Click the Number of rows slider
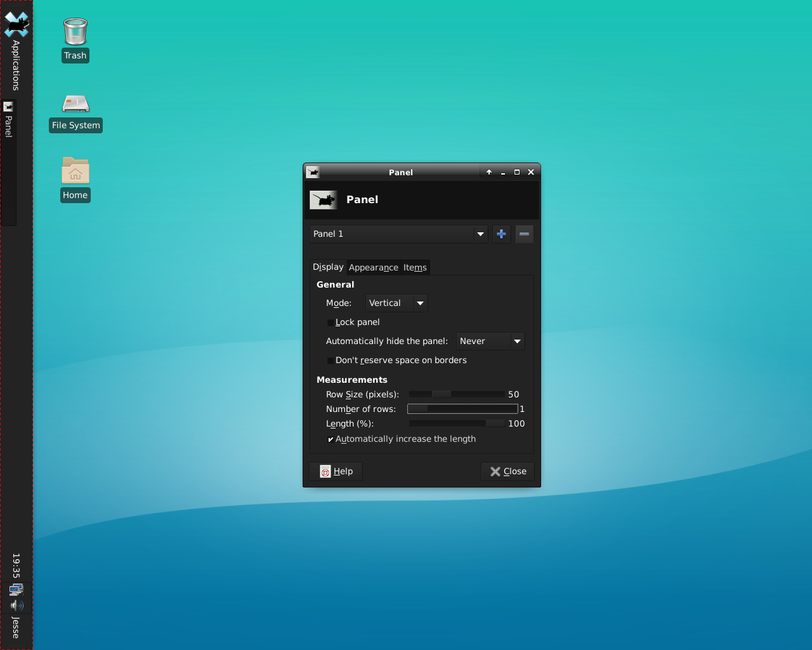Screen dimensions: 812x650 click(462, 409)
